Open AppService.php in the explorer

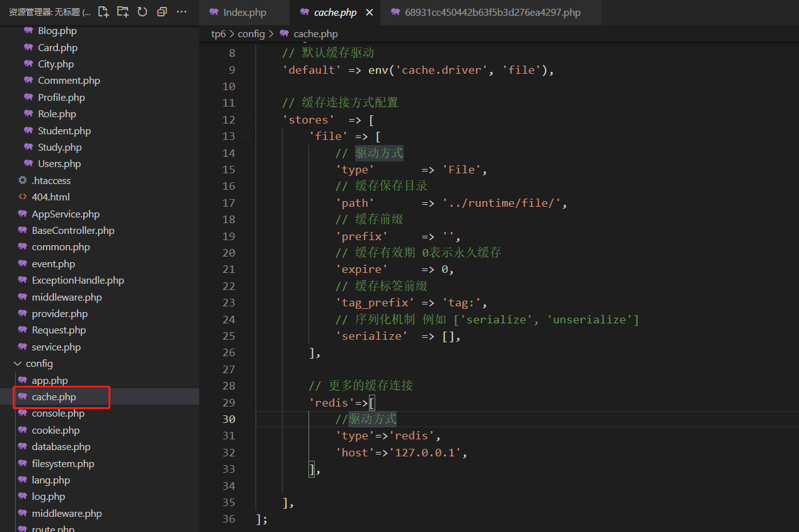click(66, 214)
